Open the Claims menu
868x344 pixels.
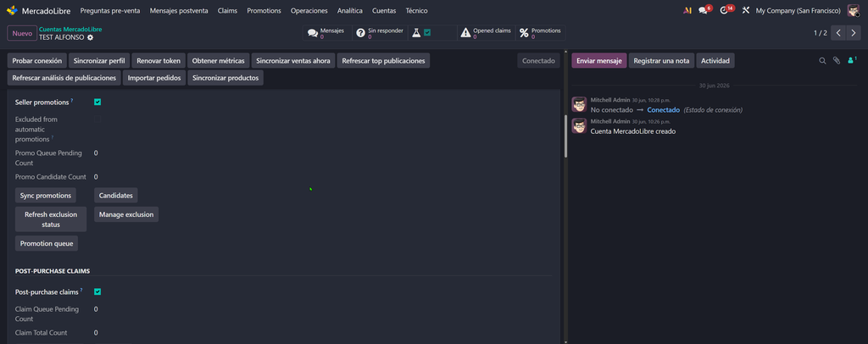(227, 10)
